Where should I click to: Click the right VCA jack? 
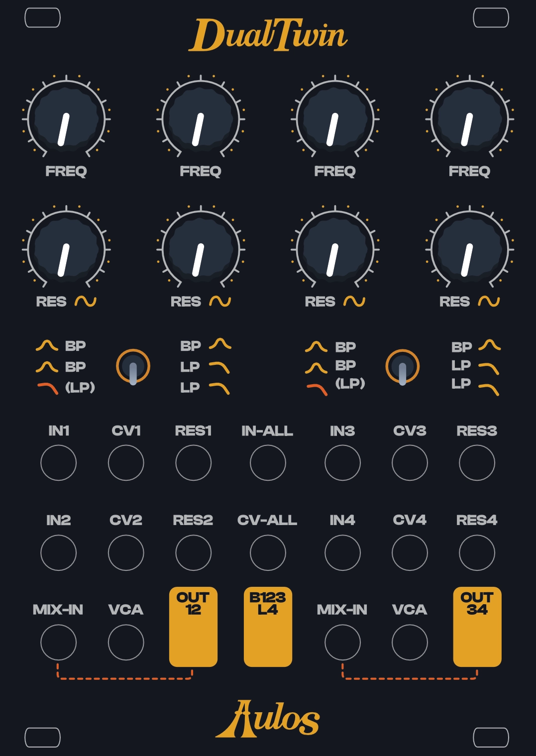pos(410,643)
